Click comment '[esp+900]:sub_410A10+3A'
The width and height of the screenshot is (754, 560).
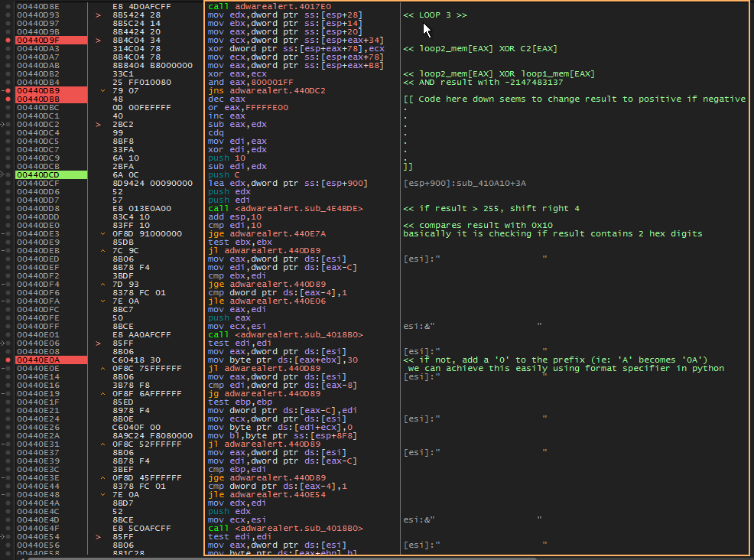(x=465, y=184)
